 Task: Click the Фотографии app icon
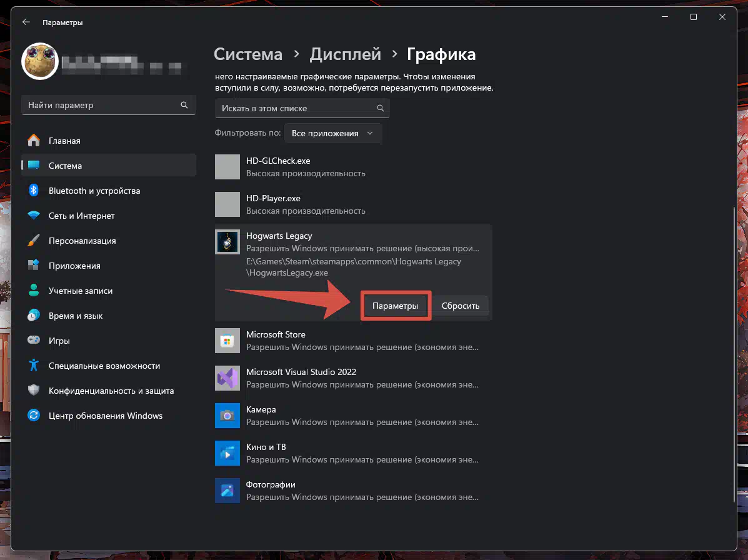(227, 491)
